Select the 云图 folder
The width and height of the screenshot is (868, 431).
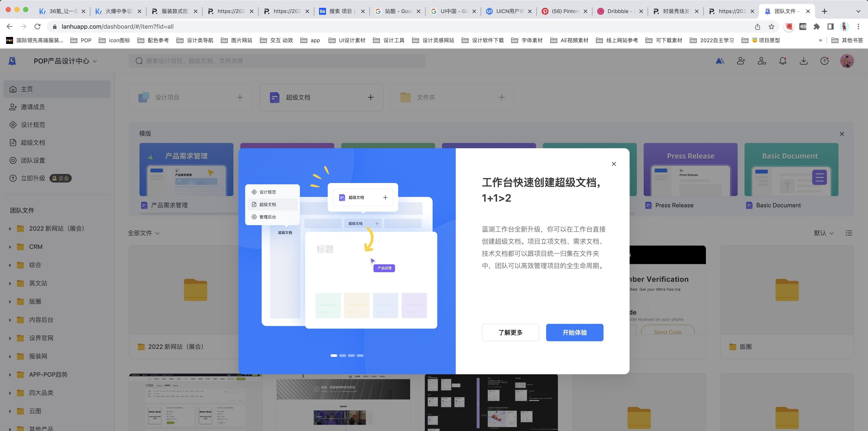tap(35, 411)
